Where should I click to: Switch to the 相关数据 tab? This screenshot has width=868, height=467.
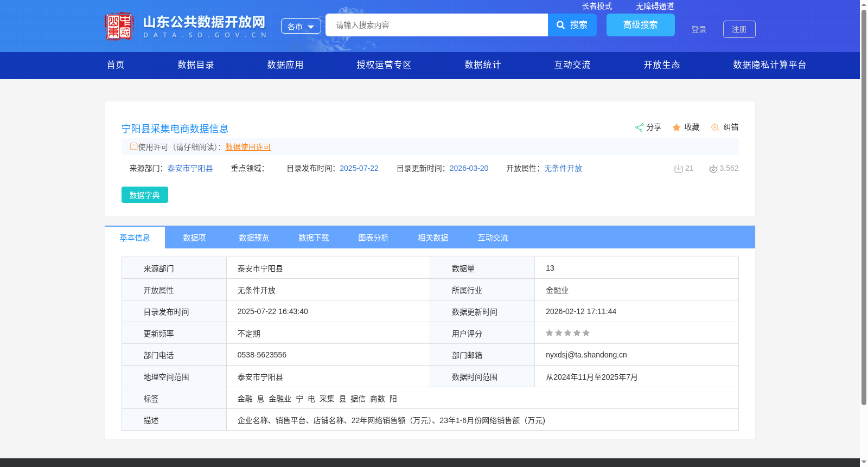[x=433, y=238]
